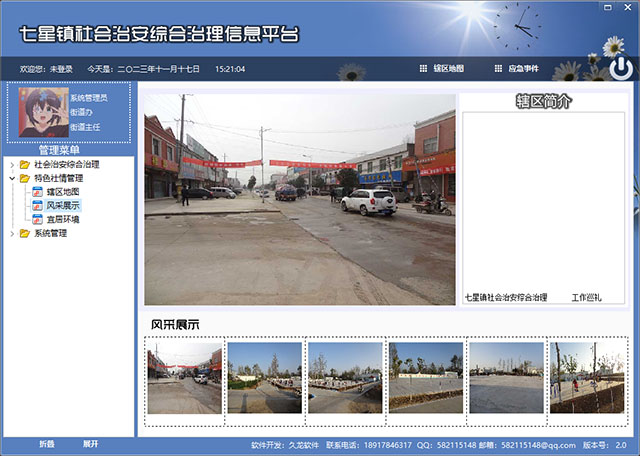Click the 街道办 label
This screenshot has width=640, height=456.
[x=81, y=112]
